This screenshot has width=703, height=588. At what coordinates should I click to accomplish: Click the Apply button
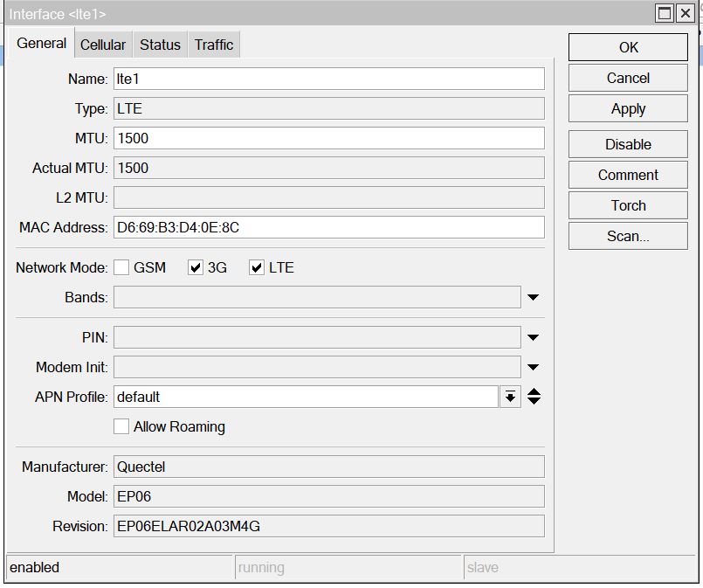point(628,109)
